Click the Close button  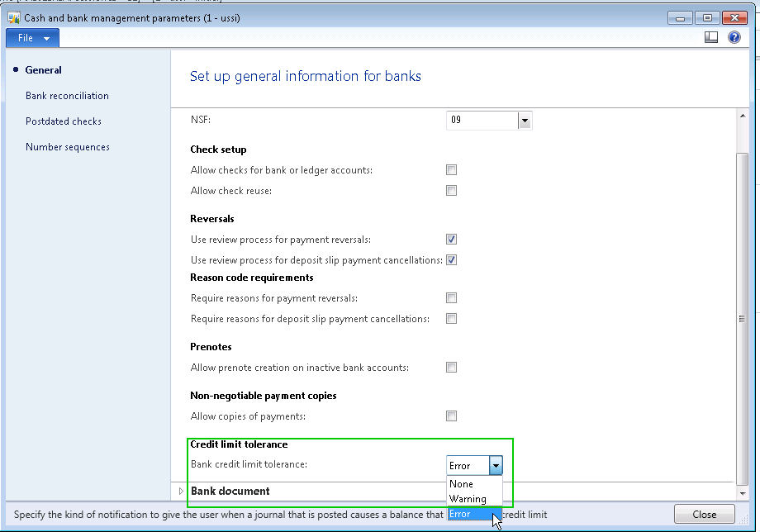[705, 514]
